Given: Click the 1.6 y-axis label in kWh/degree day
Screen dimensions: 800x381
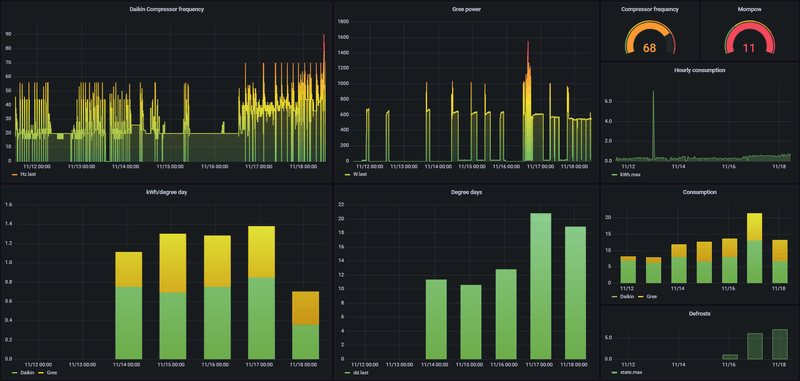Looking at the screenshot, I should point(9,205).
